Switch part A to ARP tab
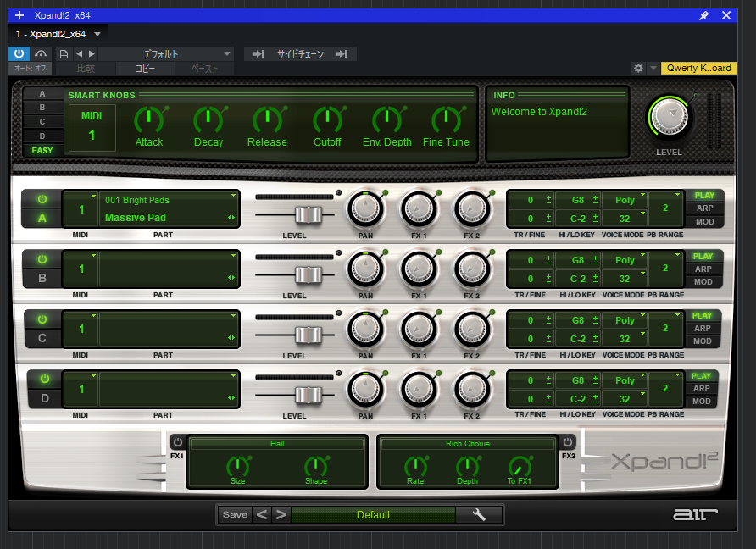This screenshot has height=549, width=756. (704, 208)
